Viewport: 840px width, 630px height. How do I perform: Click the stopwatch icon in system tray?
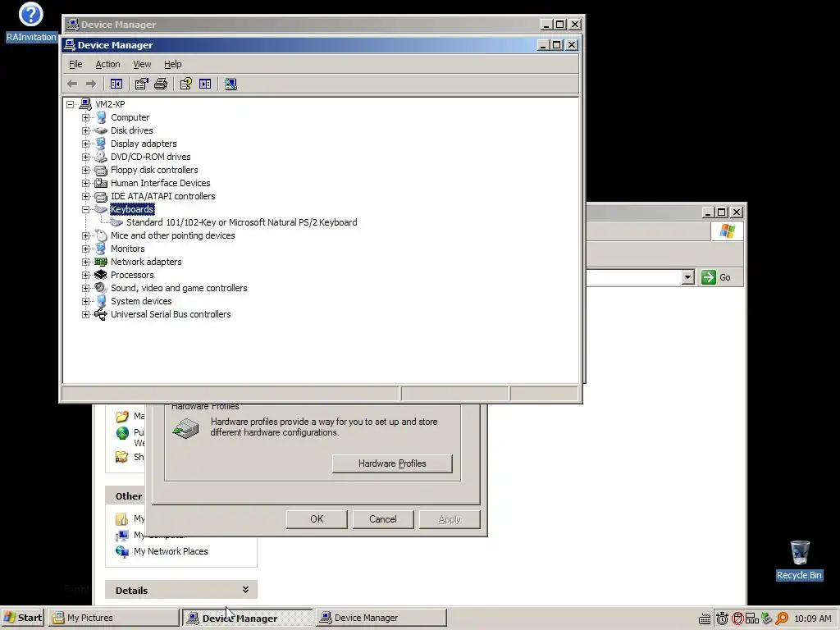722,619
